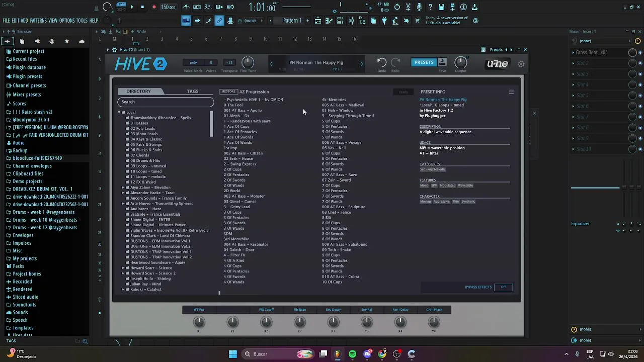Viewport: 644px width, 362px height.
Task: Go to previous Hive preset arrow
Action: (x=271, y=63)
